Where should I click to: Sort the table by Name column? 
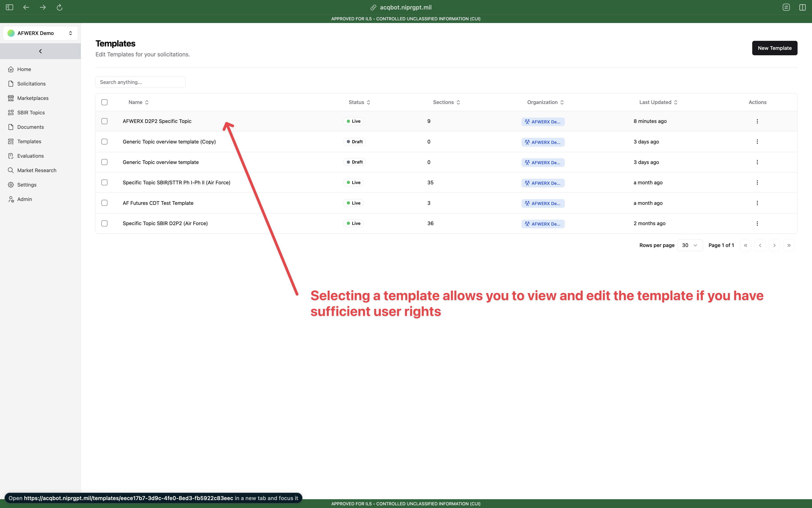(x=138, y=102)
